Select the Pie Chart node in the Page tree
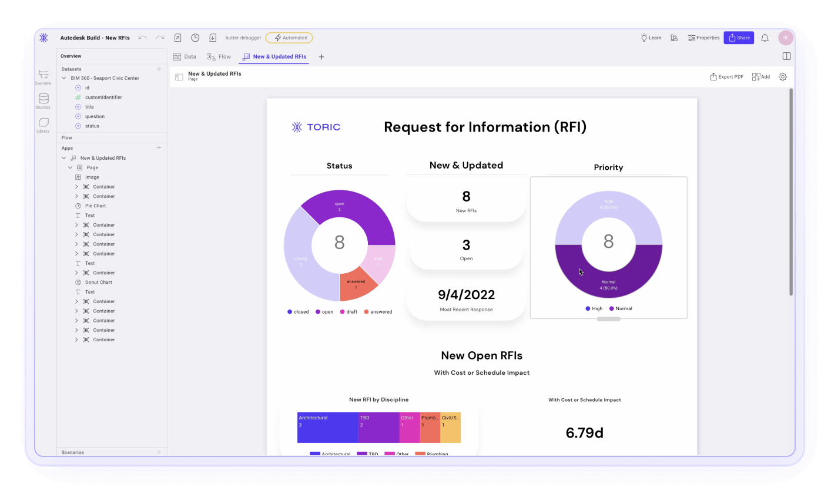 coord(95,205)
